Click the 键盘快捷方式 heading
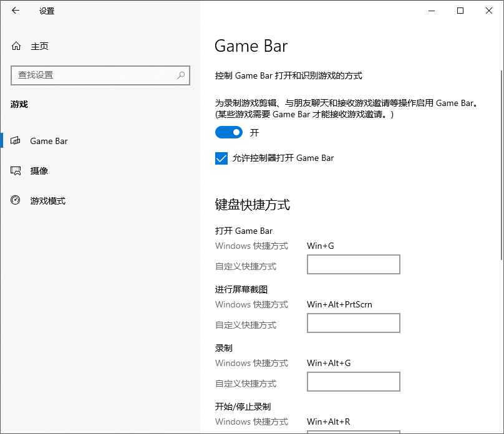Image resolution: width=504 pixels, height=434 pixels. click(253, 205)
